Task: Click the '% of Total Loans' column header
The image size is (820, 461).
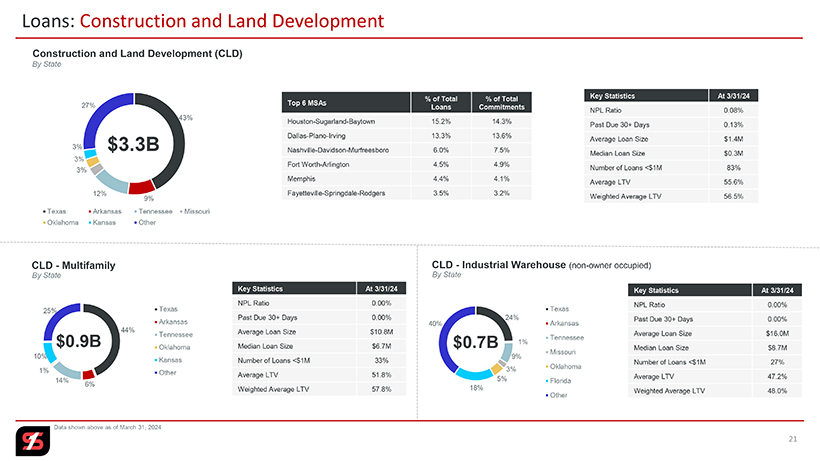Action: pyautogui.click(x=441, y=102)
